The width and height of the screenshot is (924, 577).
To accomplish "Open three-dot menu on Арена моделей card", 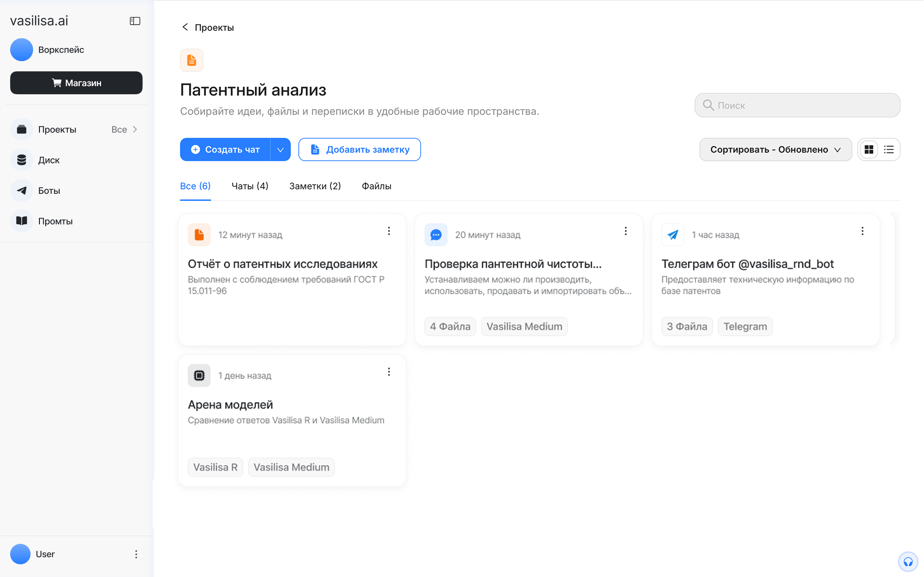I will click(x=389, y=372).
